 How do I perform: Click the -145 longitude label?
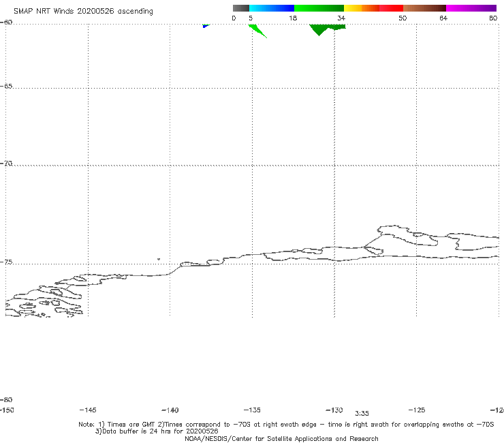pyautogui.click(x=88, y=410)
